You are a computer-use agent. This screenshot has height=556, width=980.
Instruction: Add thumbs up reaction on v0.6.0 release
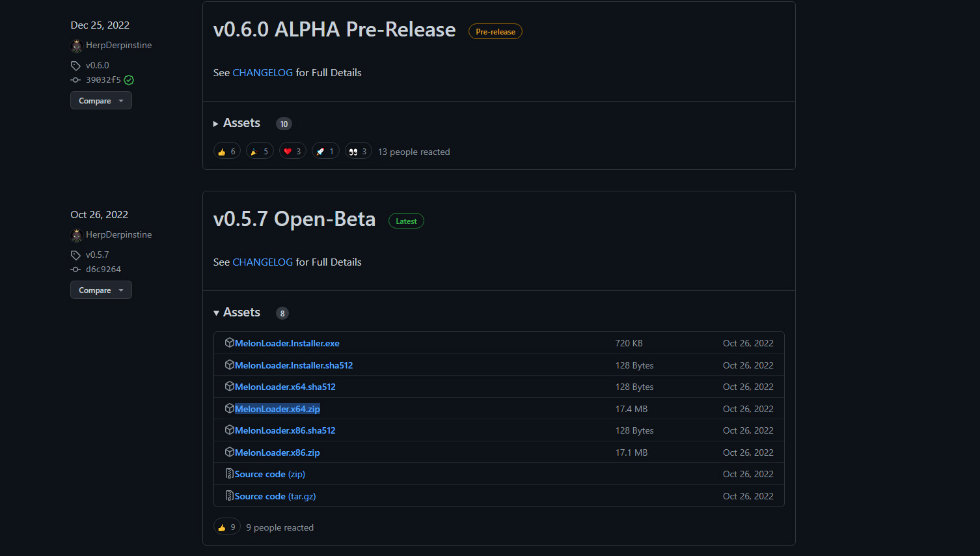pos(226,152)
